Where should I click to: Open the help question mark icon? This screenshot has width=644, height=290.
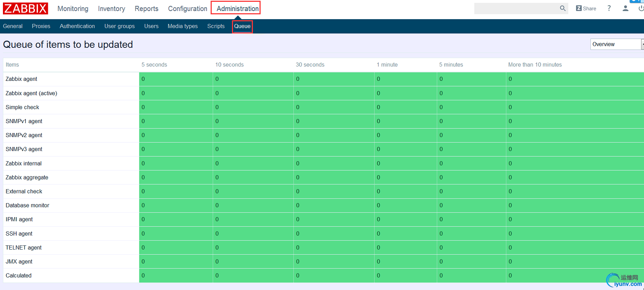click(609, 8)
